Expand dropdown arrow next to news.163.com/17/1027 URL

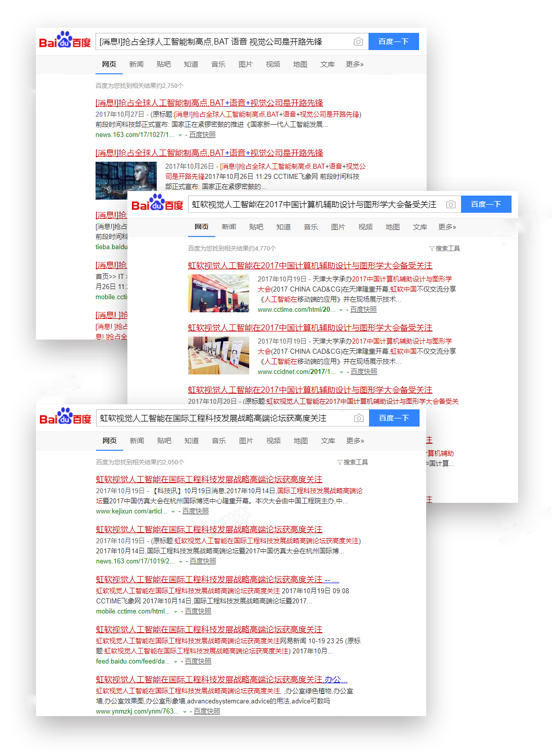(x=180, y=135)
